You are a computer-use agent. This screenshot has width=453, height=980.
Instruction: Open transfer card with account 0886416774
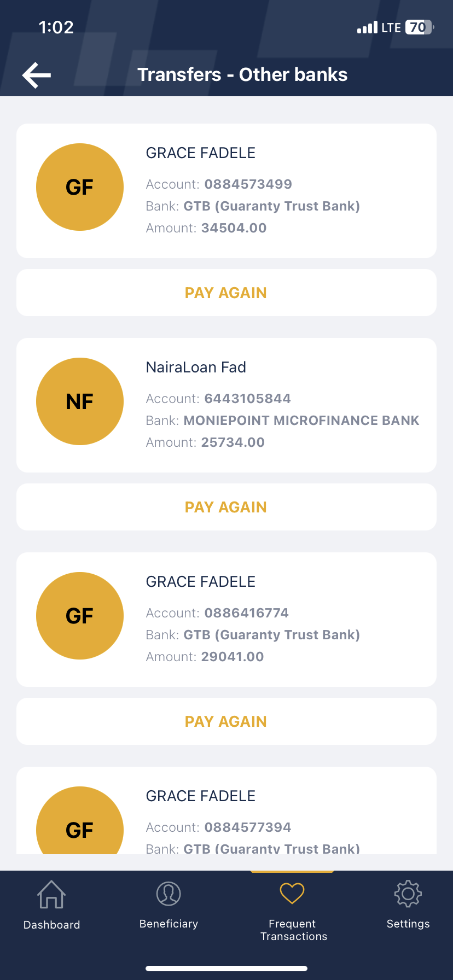(x=226, y=620)
